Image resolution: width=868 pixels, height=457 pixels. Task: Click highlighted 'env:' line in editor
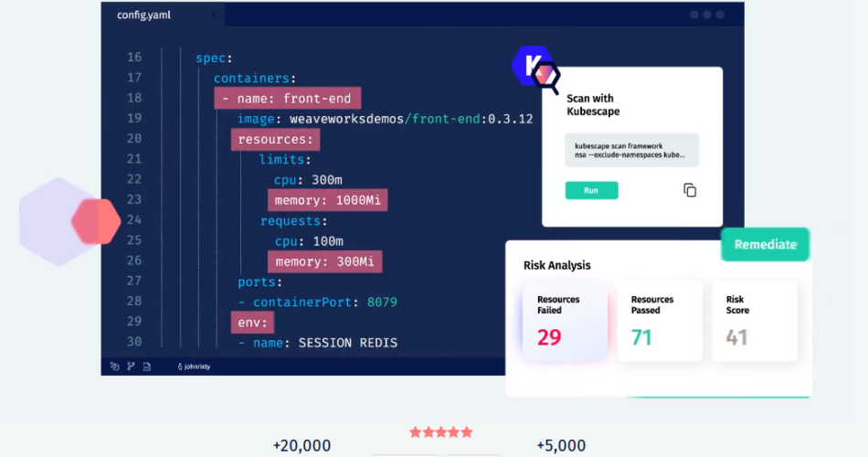click(252, 323)
